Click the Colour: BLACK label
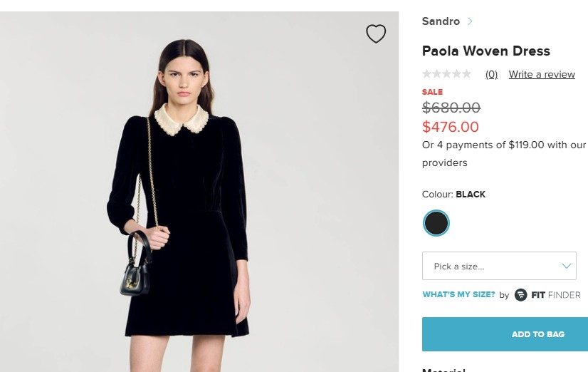Image resolution: width=588 pixels, height=372 pixels. 453,195
